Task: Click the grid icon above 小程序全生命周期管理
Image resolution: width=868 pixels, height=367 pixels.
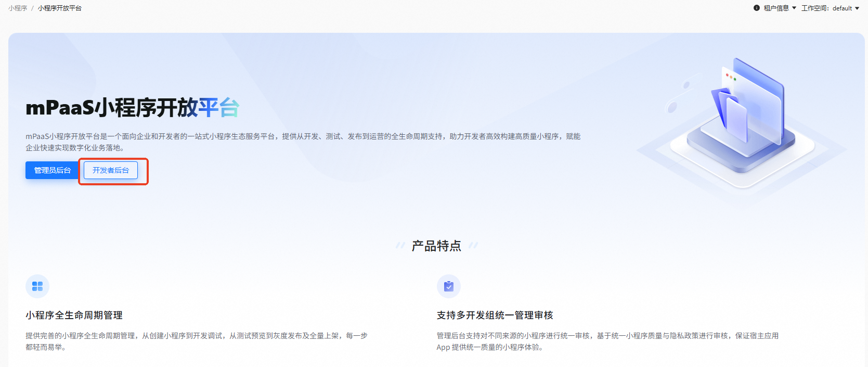Action: click(x=37, y=286)
